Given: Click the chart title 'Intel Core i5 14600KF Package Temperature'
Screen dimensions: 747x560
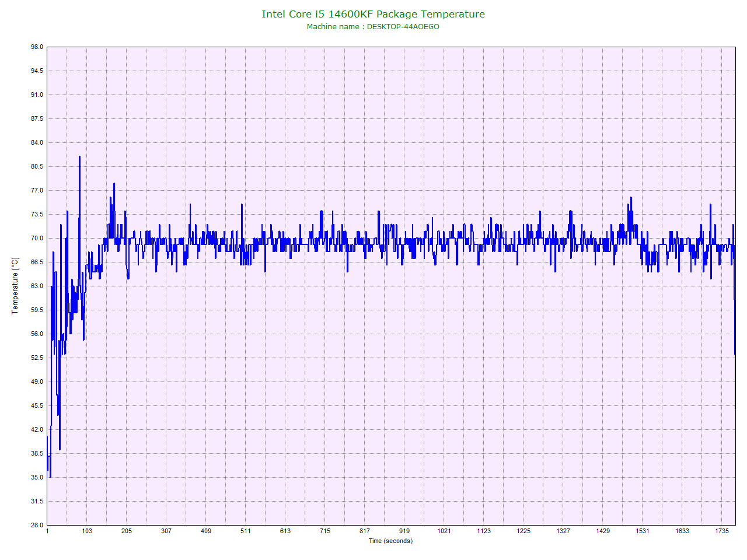Looking at the screenshot, I should pyautogui.click(x=373, y=14).
